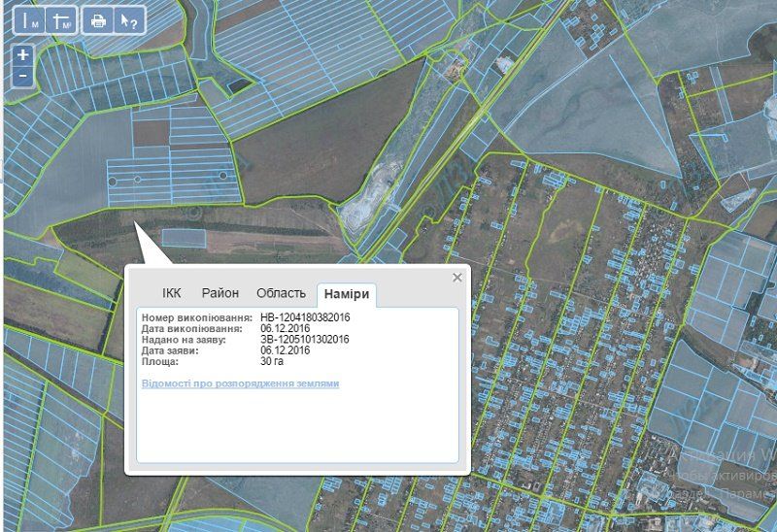Image resolution: width=777 pixels, height=532 pixels.
Task: Activate the linear distance measurement tool
Action: tap(32, 19)
